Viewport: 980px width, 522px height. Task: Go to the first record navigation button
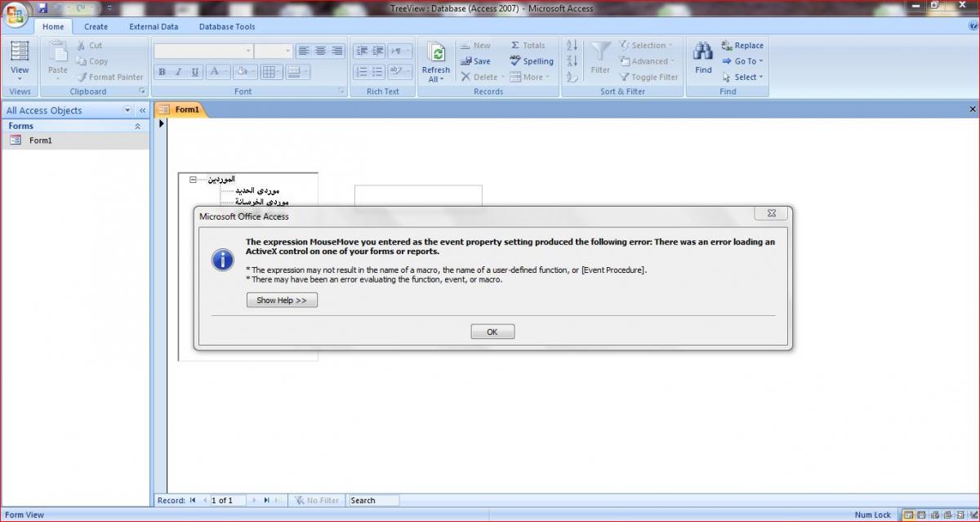tap(193, 501)
